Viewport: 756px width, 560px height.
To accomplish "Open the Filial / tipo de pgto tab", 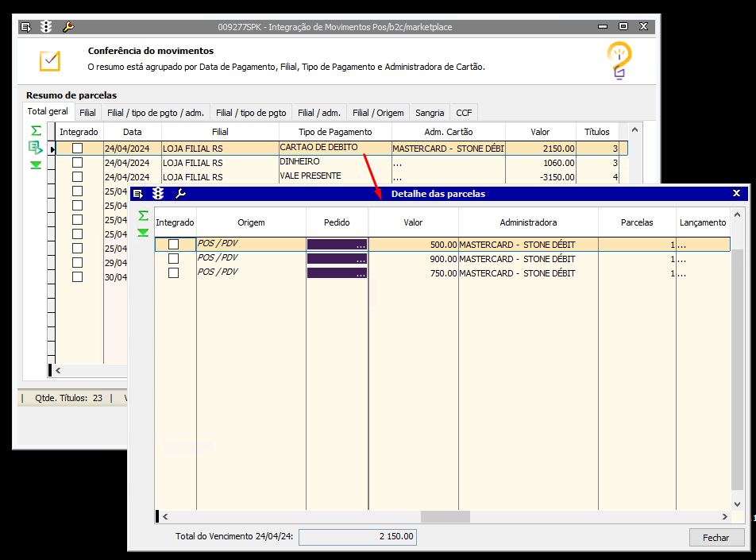I will click(251, 112).
